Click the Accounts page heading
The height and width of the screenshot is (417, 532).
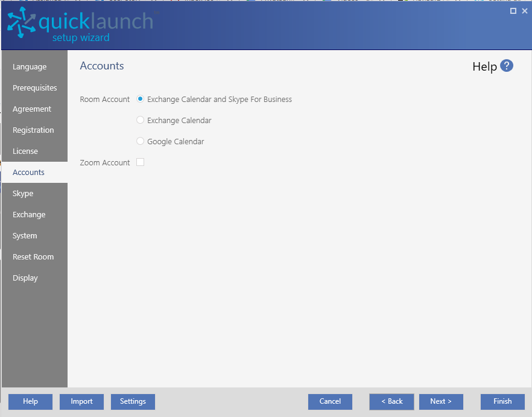[x=102, y=66]
